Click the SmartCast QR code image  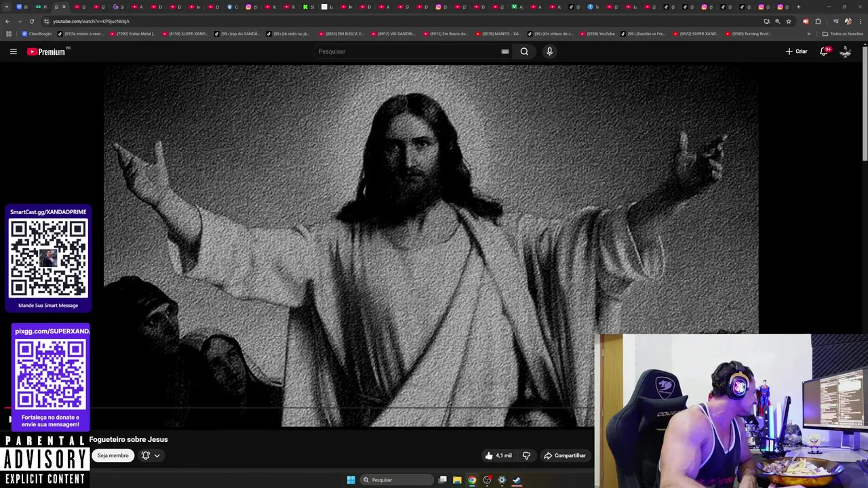(x=48, y=258)
